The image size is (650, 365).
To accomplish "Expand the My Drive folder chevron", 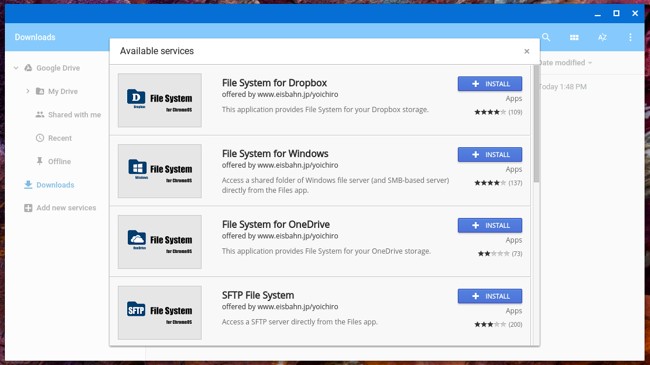I will (27, 91).
